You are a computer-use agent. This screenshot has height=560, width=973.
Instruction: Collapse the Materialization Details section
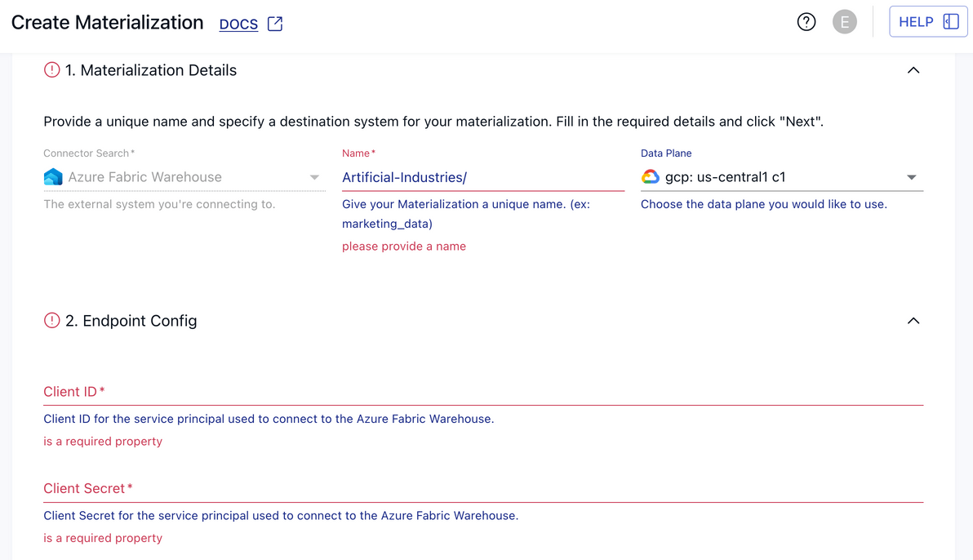pos(913,70)
